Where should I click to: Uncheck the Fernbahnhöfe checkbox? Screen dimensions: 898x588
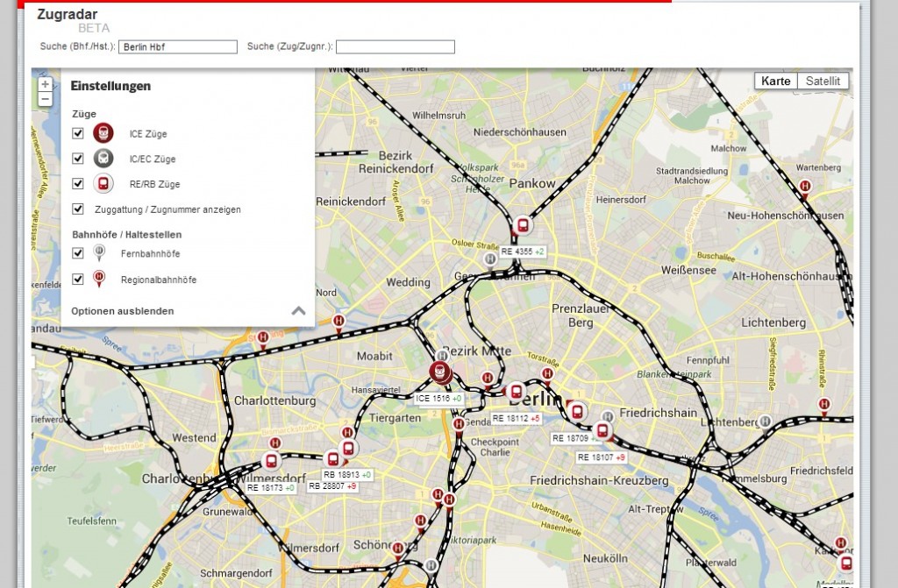[78, 253]
